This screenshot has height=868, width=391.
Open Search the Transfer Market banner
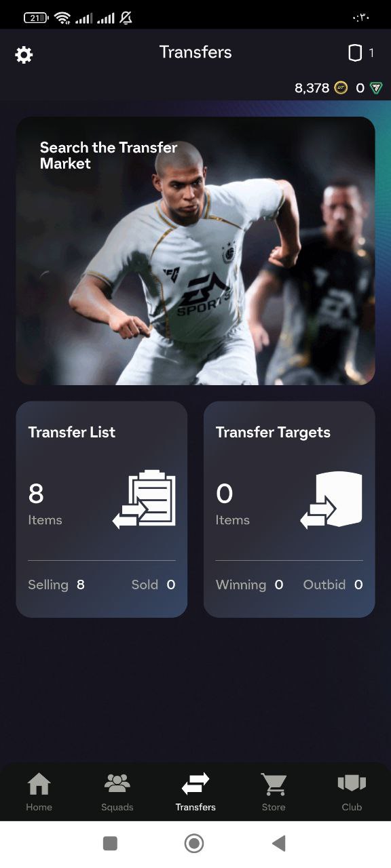(x=195, y=251)
